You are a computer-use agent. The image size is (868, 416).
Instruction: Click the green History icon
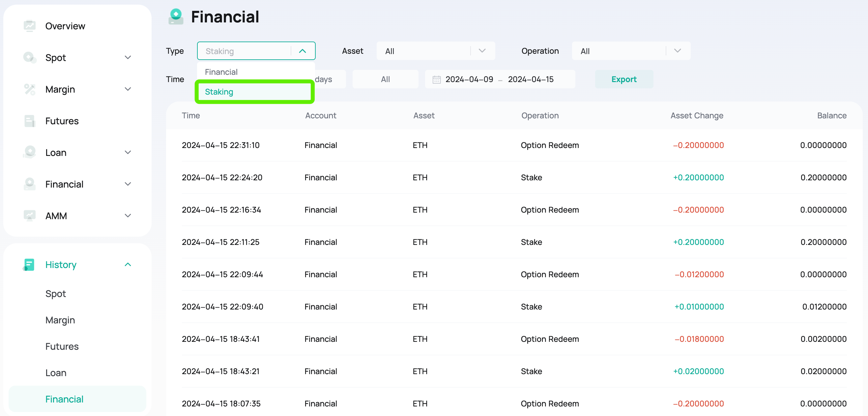click(28, 265)
